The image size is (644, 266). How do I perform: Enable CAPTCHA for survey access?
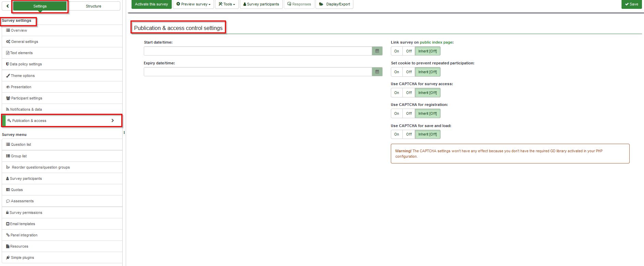tap(397, 93)
